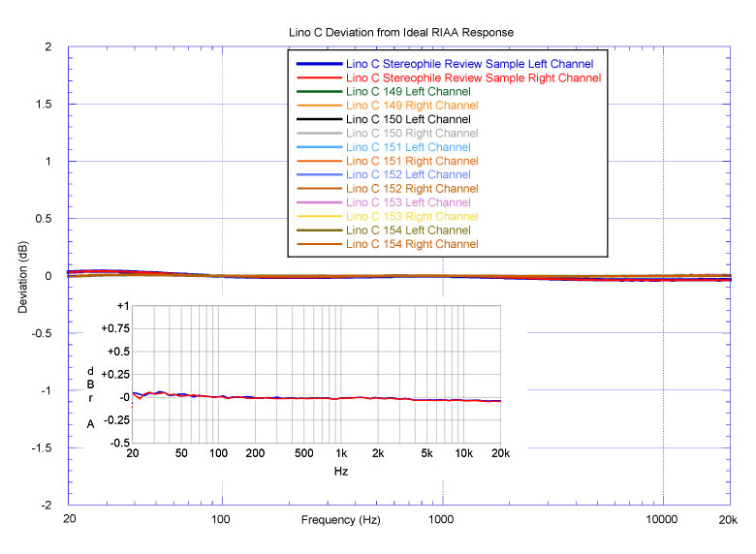
Task: Click the inset chart Hz axis label
Action: [x=341, y=471]
